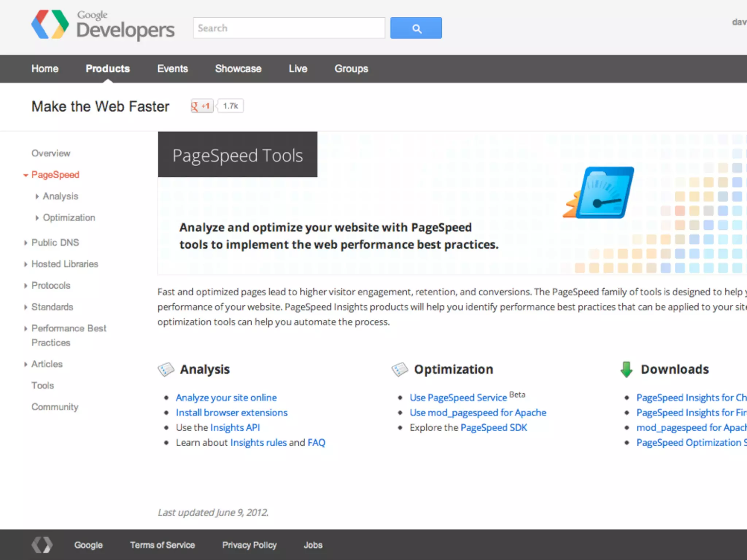Open the Events navigation tab
Viewport: 747px width, 560px height.
[x=173, y=69]
